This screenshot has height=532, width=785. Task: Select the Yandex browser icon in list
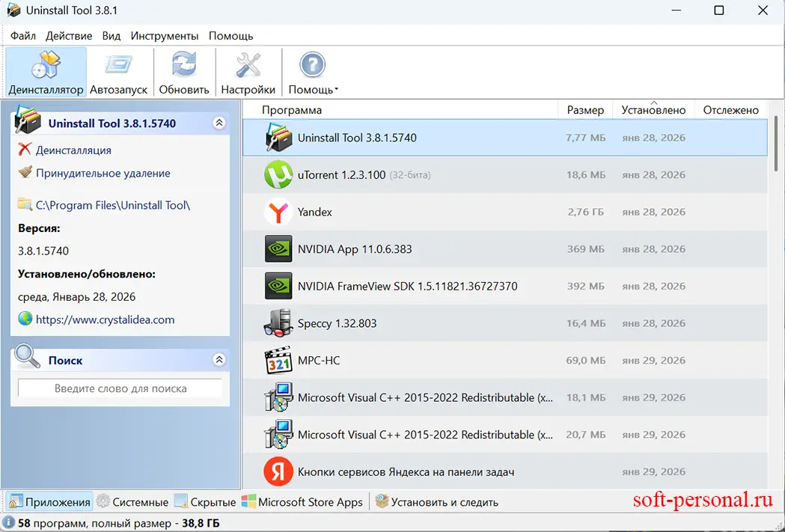278,212
